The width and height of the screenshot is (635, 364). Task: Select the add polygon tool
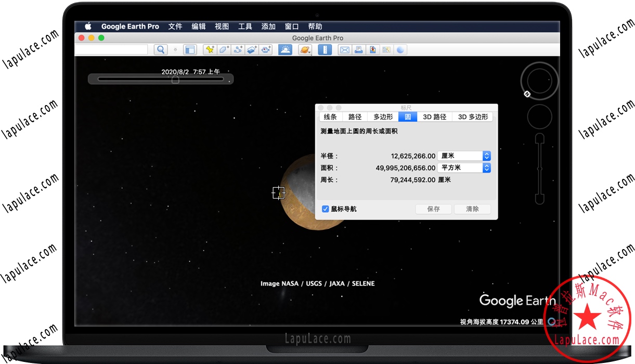pyautogui.click(x=224, y=49)
